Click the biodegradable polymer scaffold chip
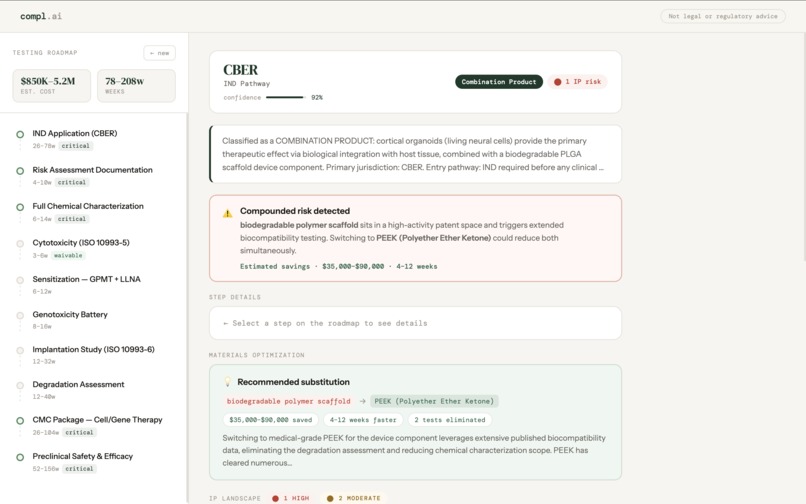806x504 pixels. point(288,401)
